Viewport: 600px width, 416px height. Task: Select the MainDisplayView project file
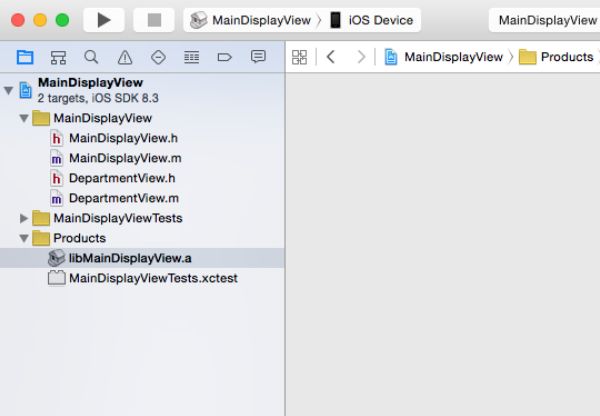click(x=142, y=90)
